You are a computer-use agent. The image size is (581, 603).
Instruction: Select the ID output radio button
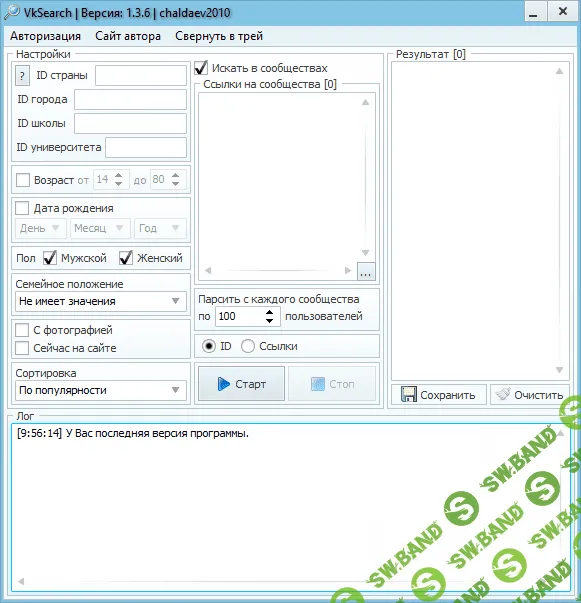pyautogui.click(x=209, y=346)
